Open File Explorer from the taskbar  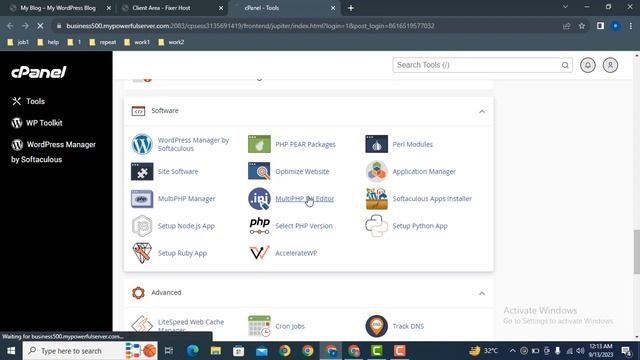[216, 351]
